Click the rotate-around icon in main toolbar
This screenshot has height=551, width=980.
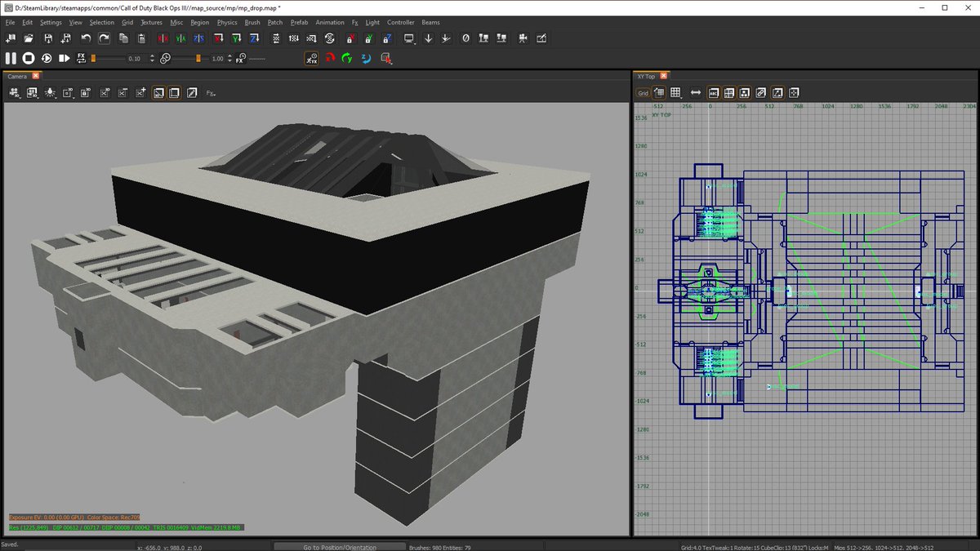330,38
